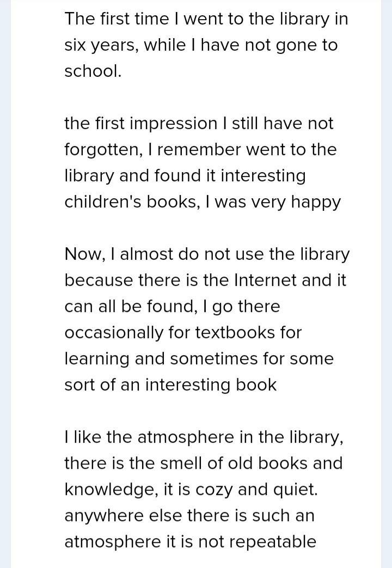The image size is (392, 568).
Task: Click the line "sort of an interesting book"
Action: click(x=170, y=385)
